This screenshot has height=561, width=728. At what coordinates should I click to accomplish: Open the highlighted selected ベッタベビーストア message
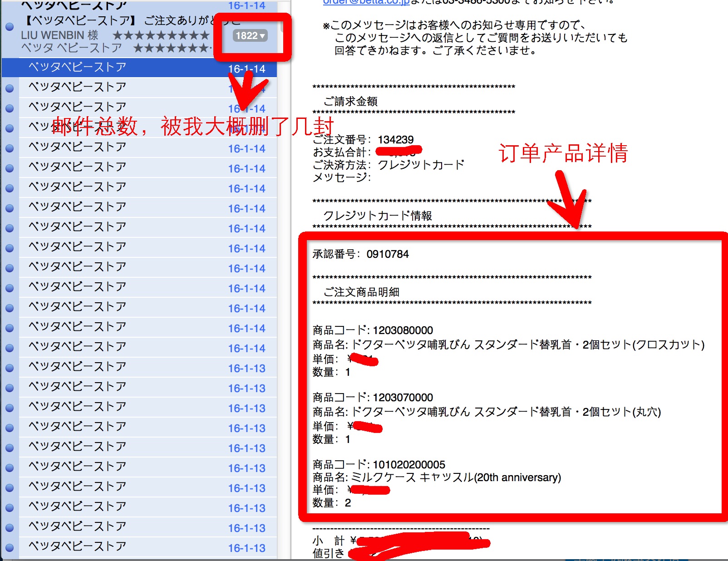(139, 67)
